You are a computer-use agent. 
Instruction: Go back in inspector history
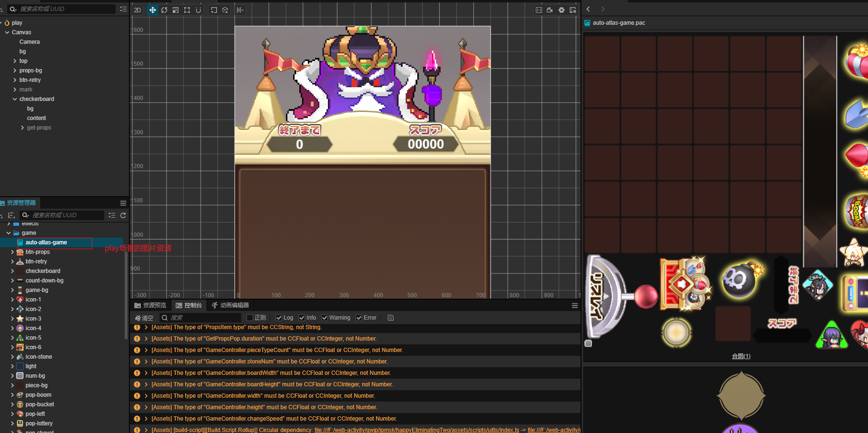click(588, 9)
